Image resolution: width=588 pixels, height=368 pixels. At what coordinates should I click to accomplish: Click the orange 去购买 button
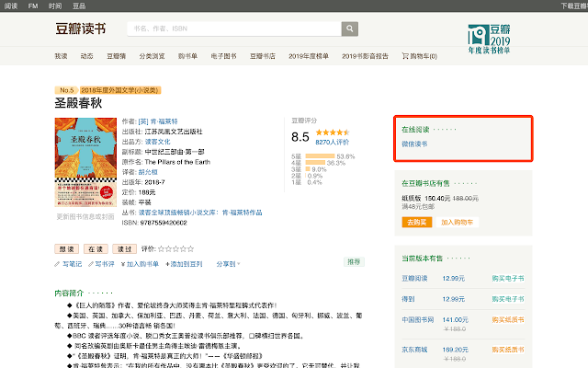point(415,222)
